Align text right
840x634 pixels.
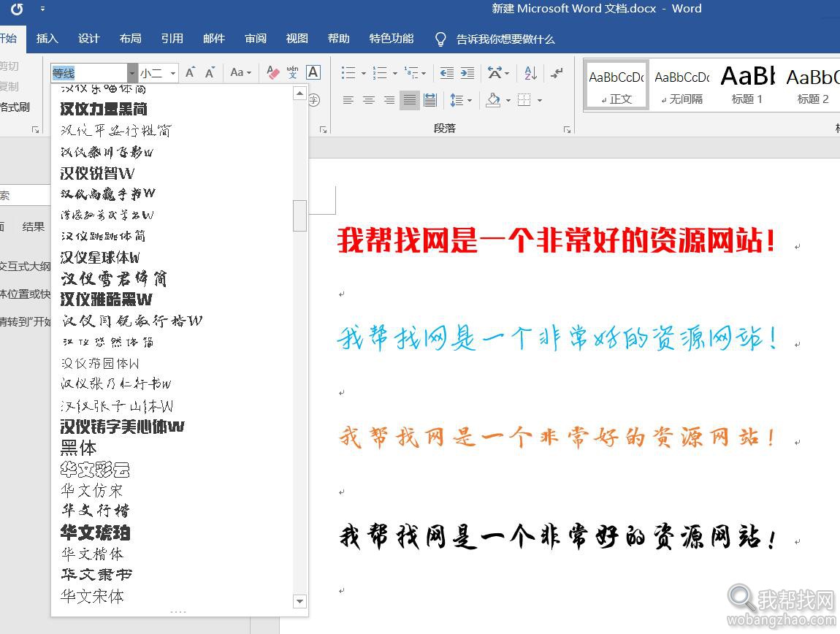[389, 100]
